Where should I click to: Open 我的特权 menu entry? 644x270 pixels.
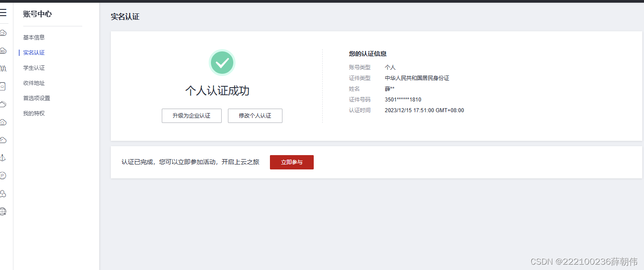point(34,114)
